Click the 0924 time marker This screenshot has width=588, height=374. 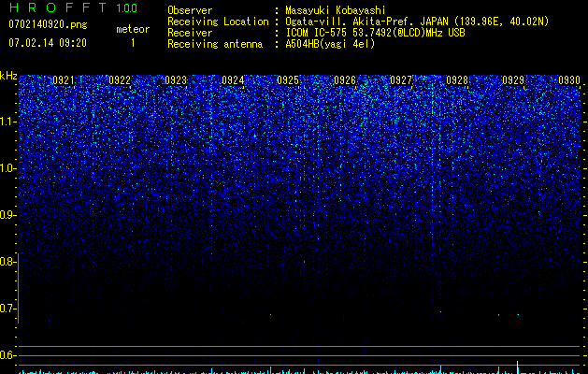click(233, 80)
